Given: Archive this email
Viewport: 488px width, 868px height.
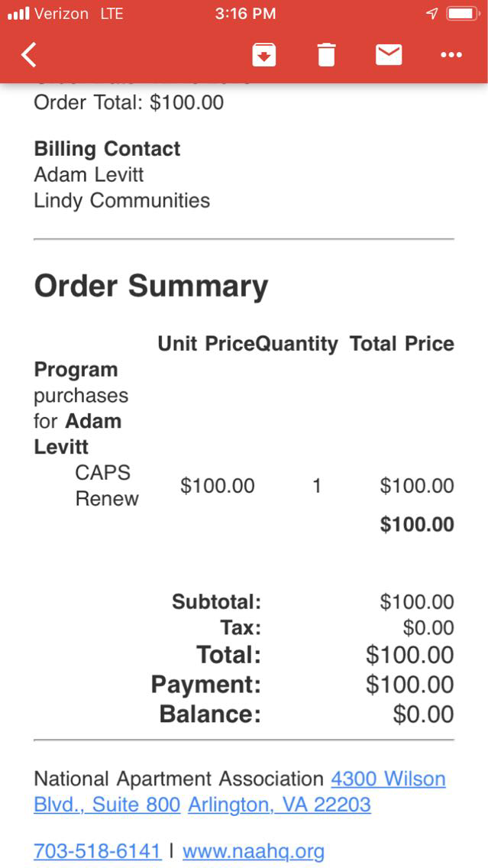Looking at the screenshot, I should [x=263, y=55].
